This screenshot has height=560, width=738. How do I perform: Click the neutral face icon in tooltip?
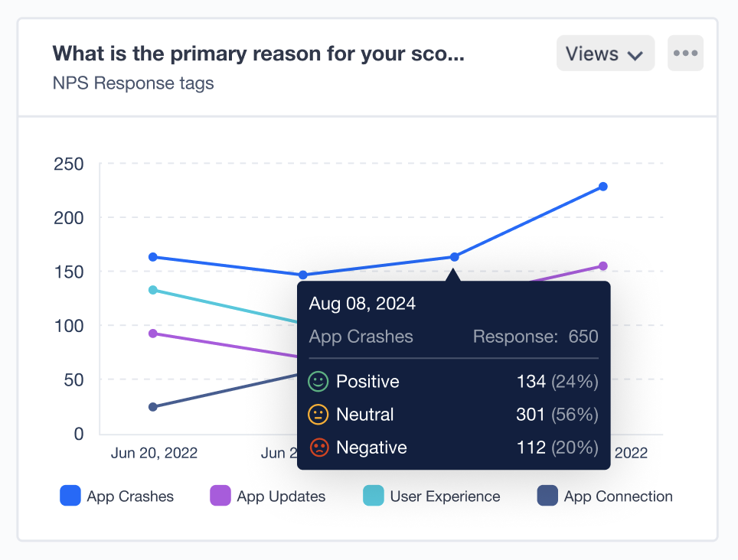(x=318, y=415)
